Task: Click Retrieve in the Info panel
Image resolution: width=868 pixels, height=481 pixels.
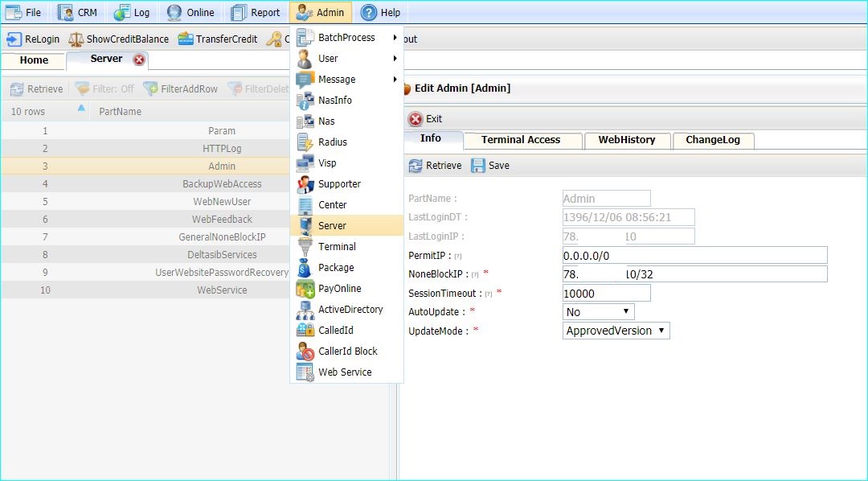Action: [x=435, y=166]
